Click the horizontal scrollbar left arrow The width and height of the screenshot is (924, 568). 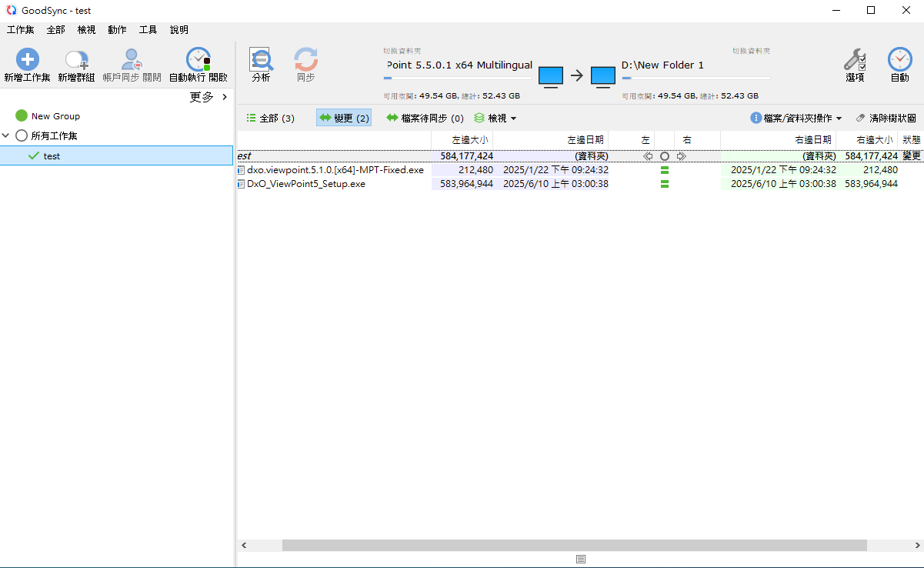[244, 545]
